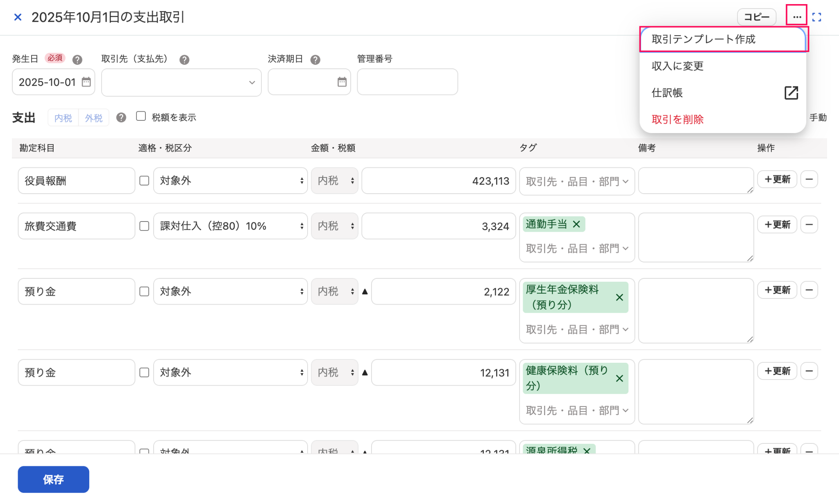Delete the 旅費交通費 row with minus button

[x=809, y=224]
